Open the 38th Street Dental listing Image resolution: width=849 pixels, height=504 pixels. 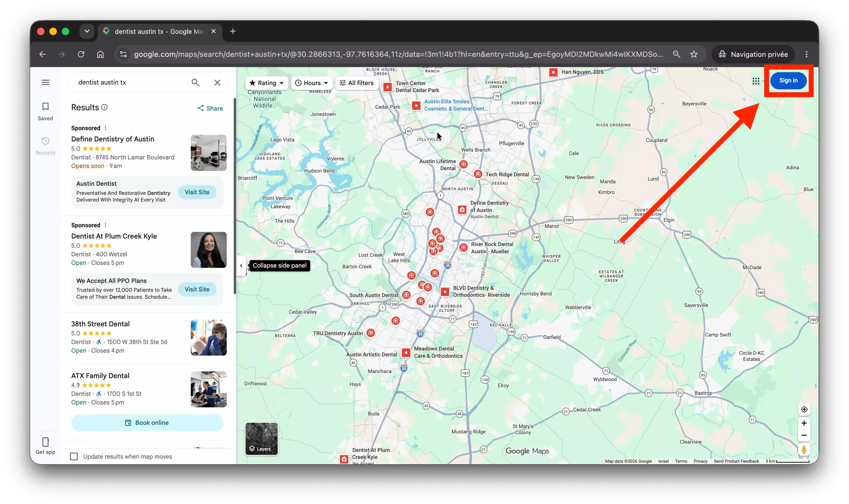pyautogui.click(x=100, y=324)
